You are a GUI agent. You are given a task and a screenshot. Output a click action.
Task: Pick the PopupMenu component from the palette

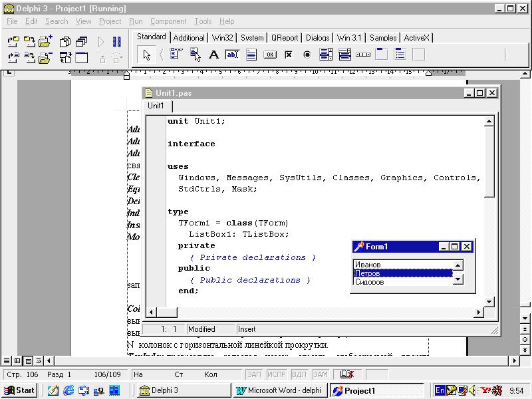click(195, 55)
